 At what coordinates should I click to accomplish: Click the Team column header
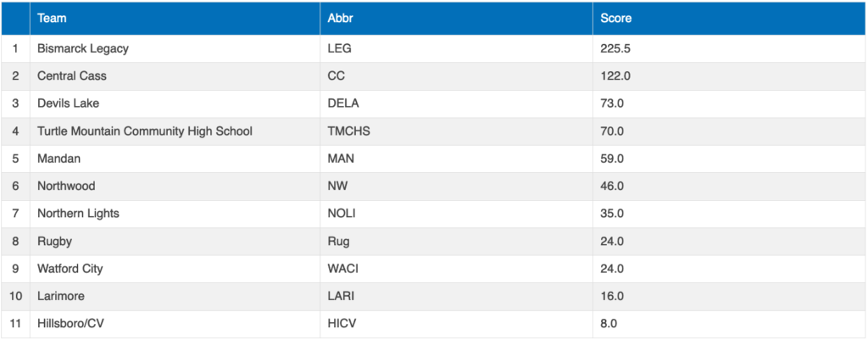[53, 18]
